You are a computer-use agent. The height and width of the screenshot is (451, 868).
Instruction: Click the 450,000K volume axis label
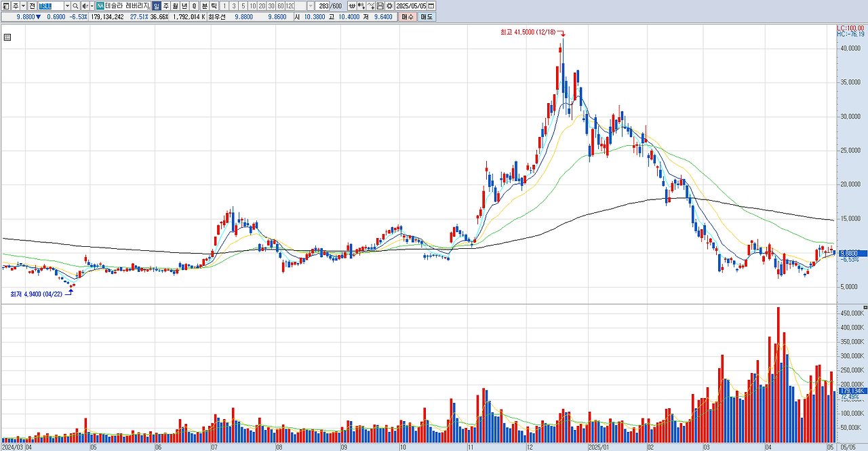point(852,313)
